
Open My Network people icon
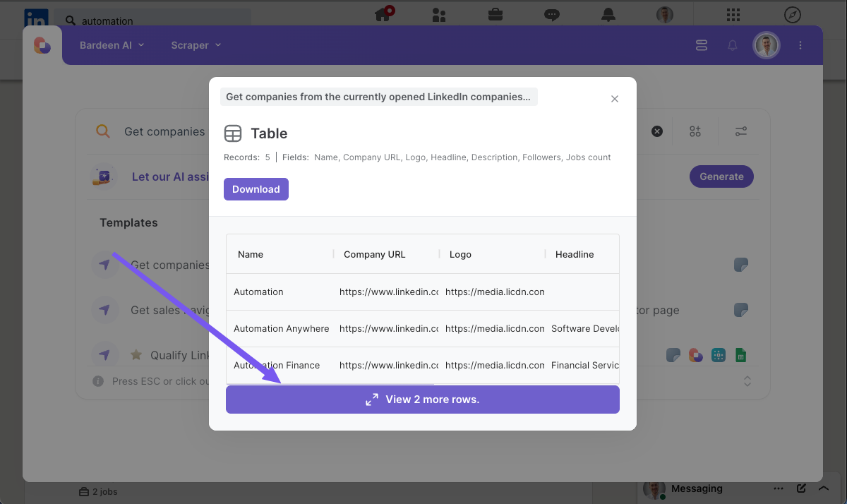[439, 14]
